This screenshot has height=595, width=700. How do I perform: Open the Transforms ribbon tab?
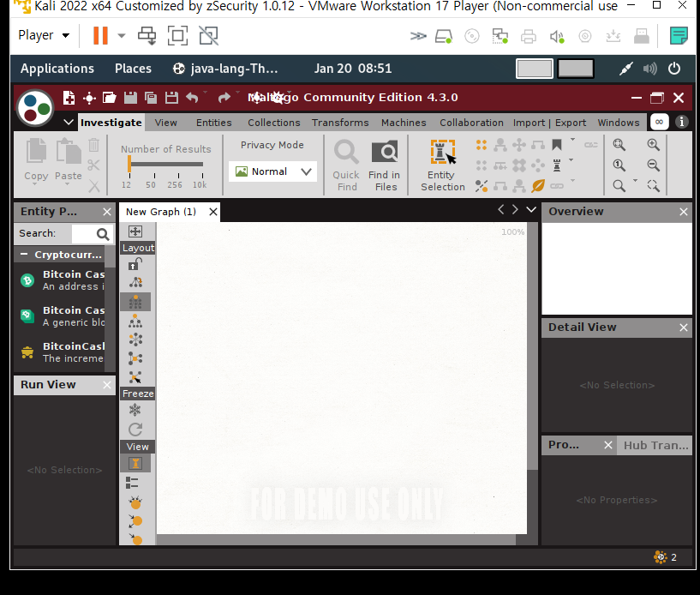(x=340, y=123)
